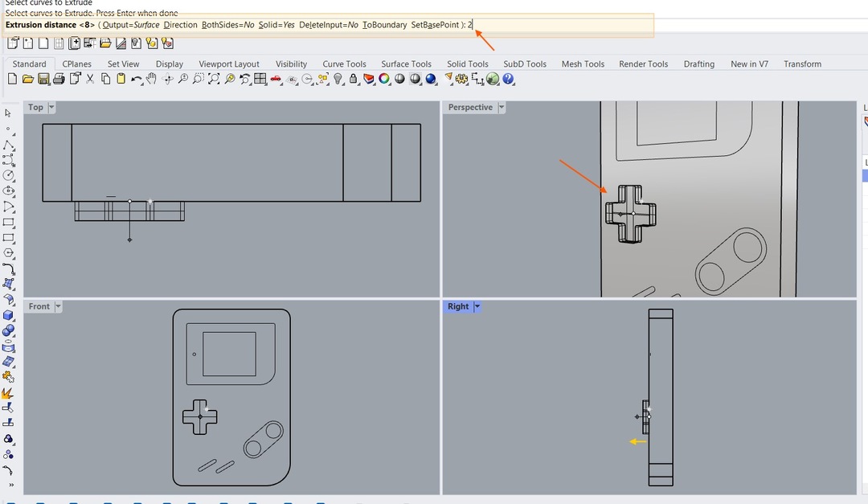Switch to the Solid Tools tab

468,64
